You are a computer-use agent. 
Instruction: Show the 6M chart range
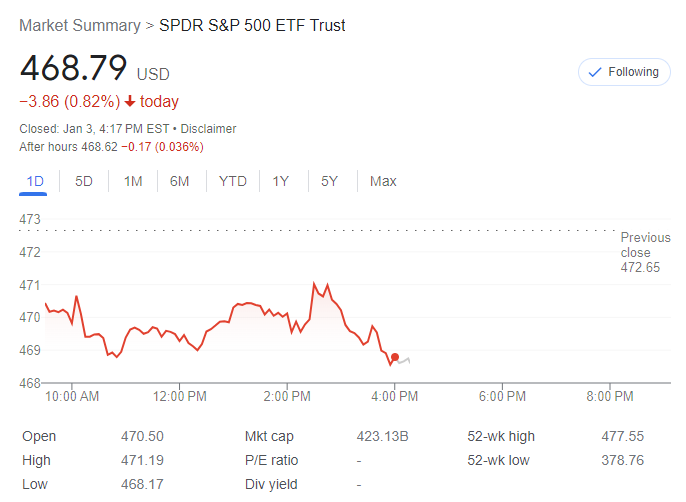click(x=180, y=181)
